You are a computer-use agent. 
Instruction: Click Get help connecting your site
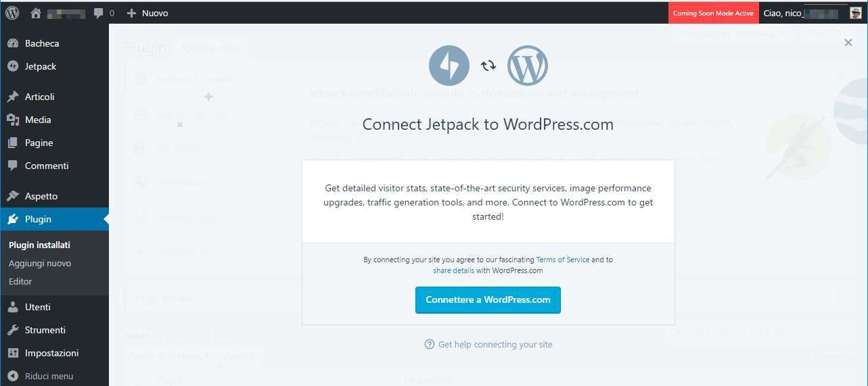[x=495, y=344]
